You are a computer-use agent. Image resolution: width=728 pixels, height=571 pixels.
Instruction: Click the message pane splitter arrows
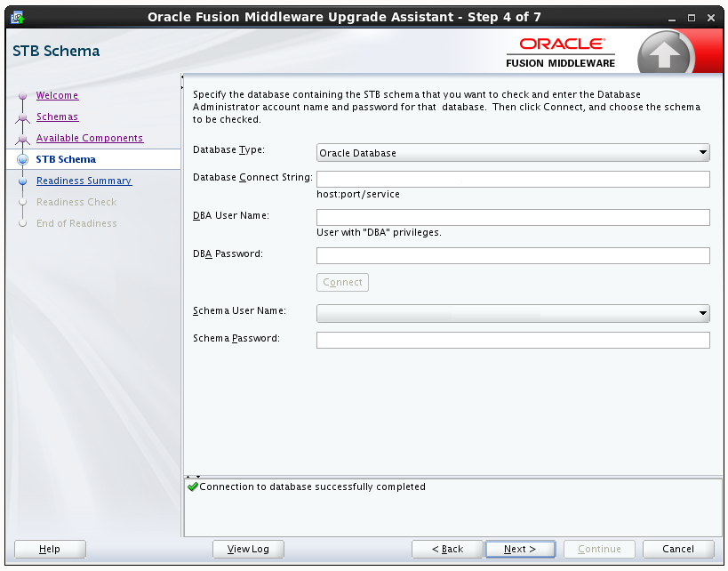pyautogui.click(x=193, y=476)
